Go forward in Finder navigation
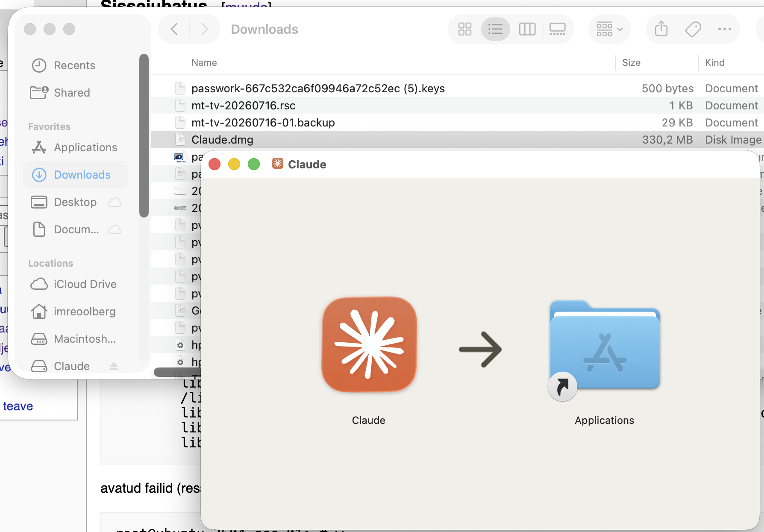 click(204, 29)
